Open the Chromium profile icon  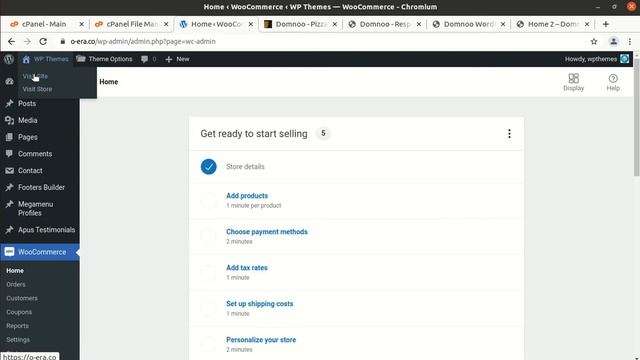[x=613, y=41]
